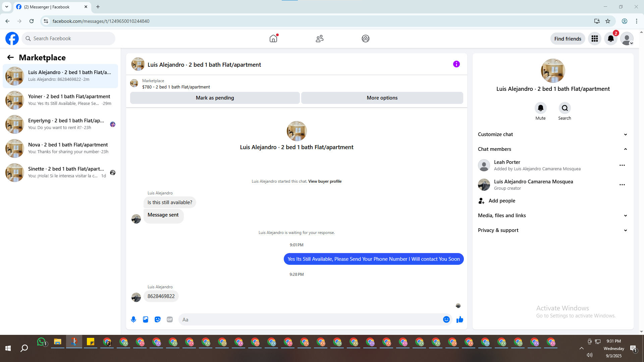Open the Nova conversation

[x=60, y=148]
